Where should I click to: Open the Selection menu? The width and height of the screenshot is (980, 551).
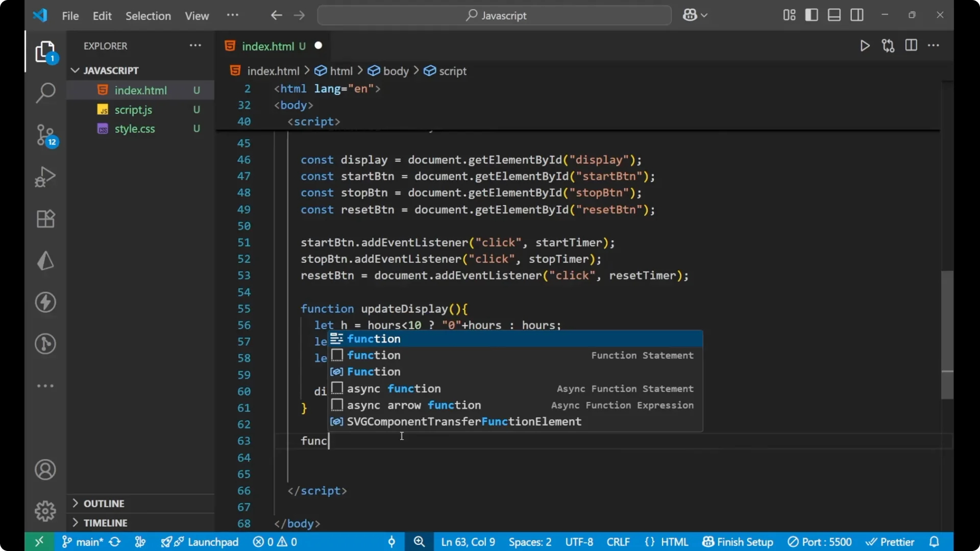(x=148, y=16)
